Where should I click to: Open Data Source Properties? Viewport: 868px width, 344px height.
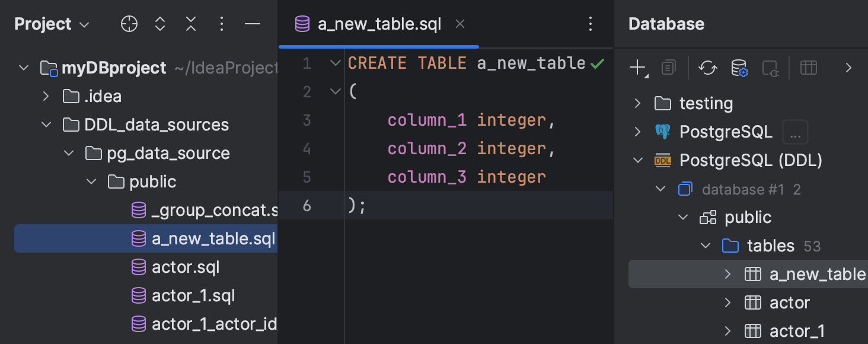741,68
